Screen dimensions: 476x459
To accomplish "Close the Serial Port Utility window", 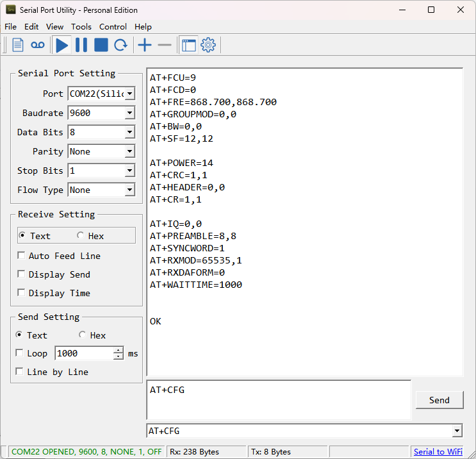I will click(x=461, y=10).
